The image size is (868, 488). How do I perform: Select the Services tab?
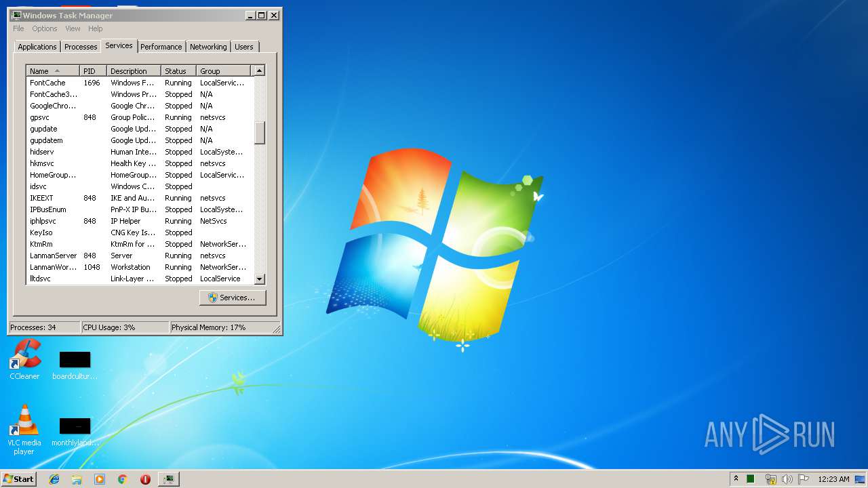point(119,45)
